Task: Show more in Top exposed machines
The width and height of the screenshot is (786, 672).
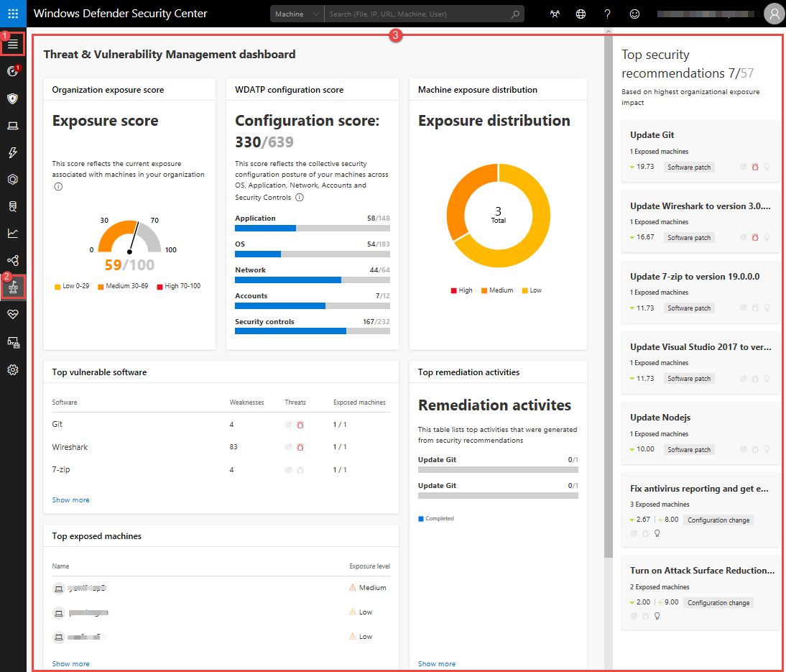Action: [x=70, y=663]
